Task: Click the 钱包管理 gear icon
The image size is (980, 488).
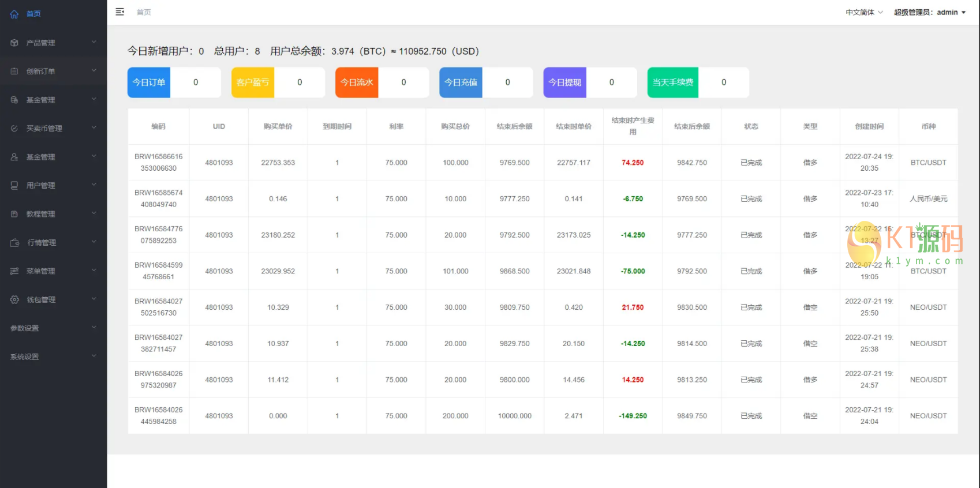Action: (x=15, y=300)
